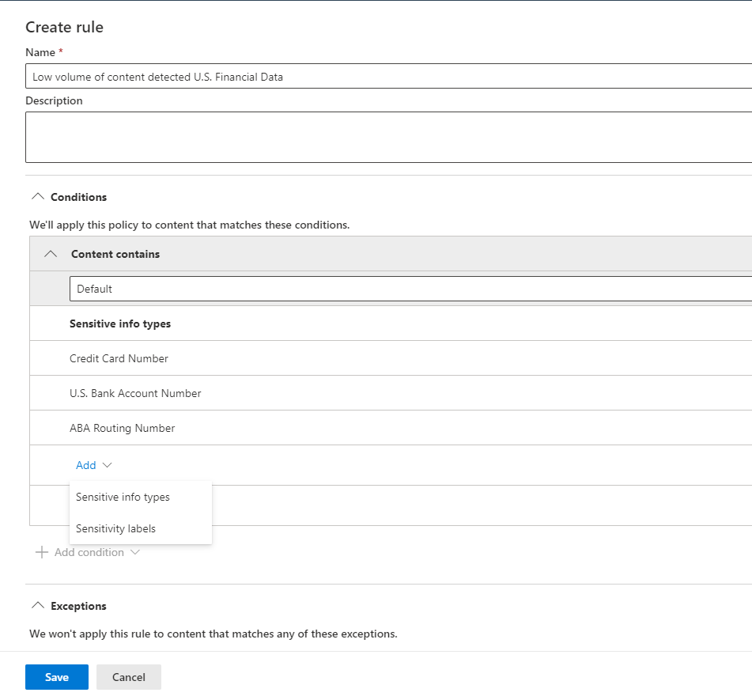752x700 pixels.
Task: Click the Create rule page title
Action: pyautogui.click(x=64, y=27)
